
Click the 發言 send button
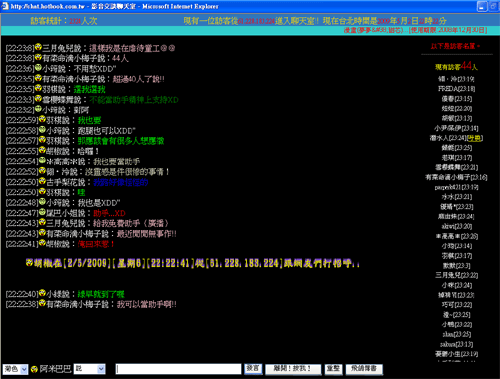pyautogui.click(x=253, y=369)
